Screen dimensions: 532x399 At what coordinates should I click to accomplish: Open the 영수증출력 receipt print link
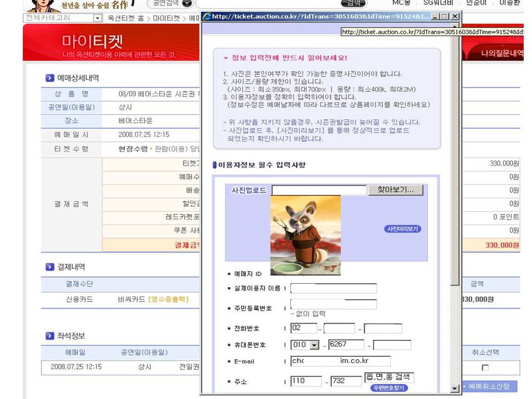(168, 299)
